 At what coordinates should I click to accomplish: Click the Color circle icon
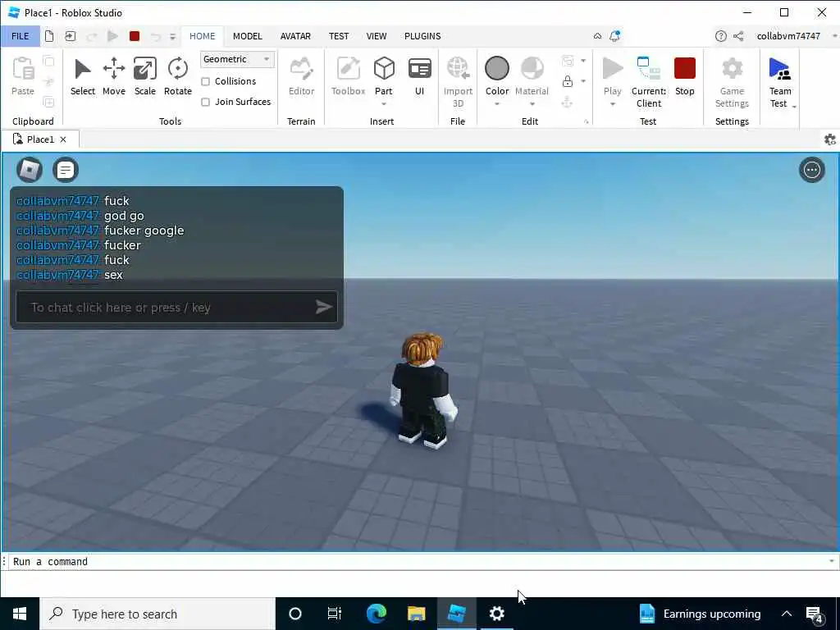click(x=496, y=69)
